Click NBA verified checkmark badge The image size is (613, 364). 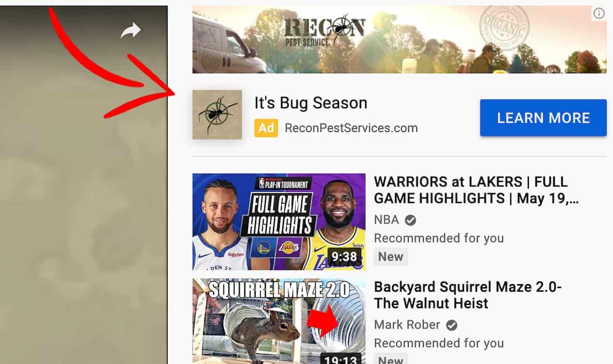[410, 220]
